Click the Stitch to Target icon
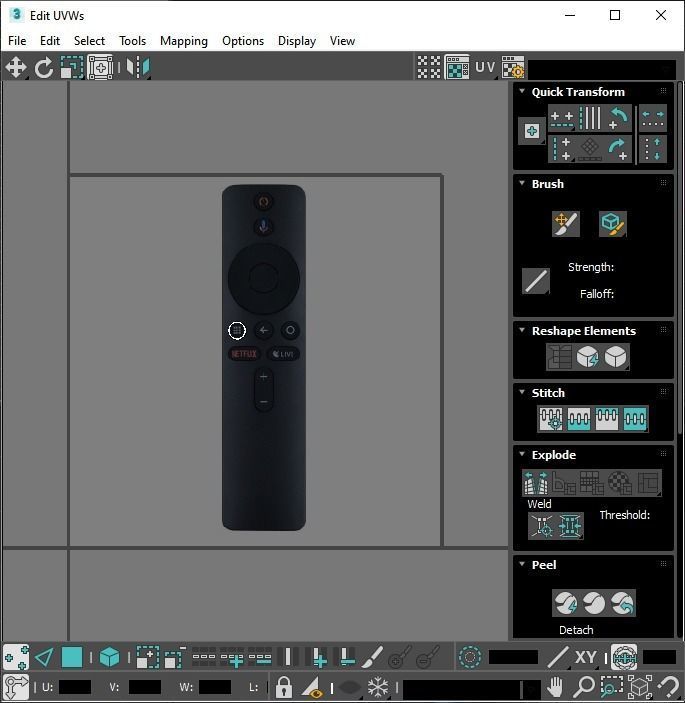 point(578,419)
